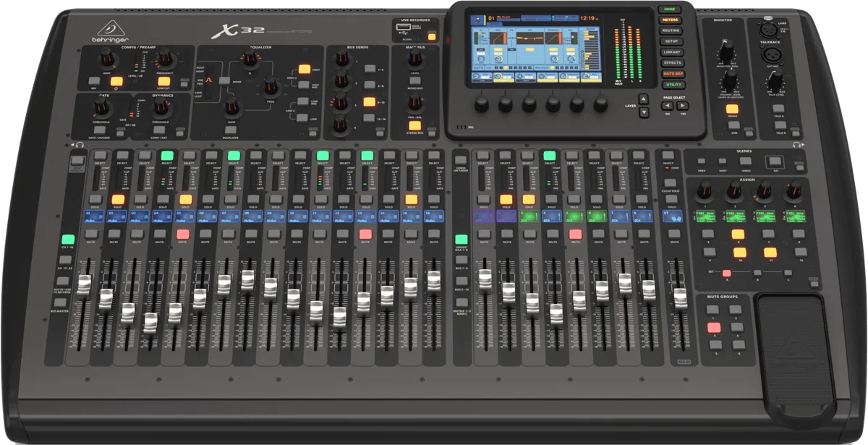The image size is (868, 445).
Task: Select bus sends 13-16 bank
Action: tap(370, 119)
